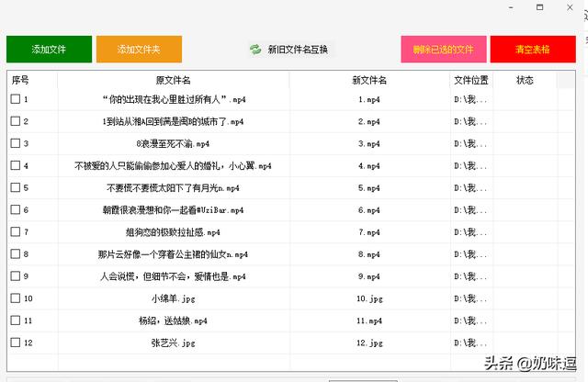This screenshot has width=588, height=382.
Task: Tick the checkbox for row 3
Action: [16, 143]
